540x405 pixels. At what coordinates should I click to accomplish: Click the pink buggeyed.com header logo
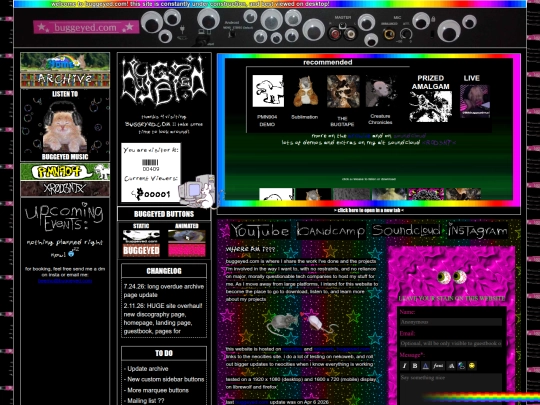(x=86, y=27)
